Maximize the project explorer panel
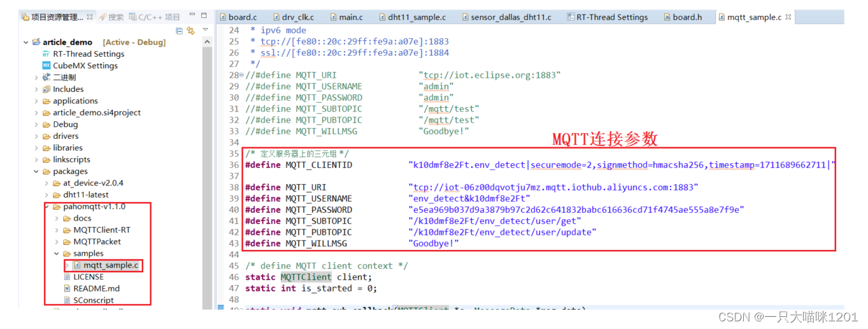 point(203,16)
